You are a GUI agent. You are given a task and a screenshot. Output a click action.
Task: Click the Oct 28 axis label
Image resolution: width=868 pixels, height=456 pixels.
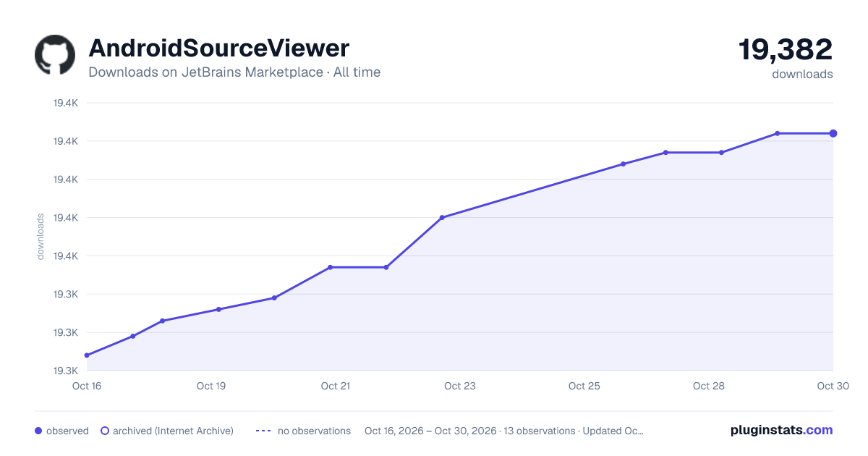coord(709,386)
